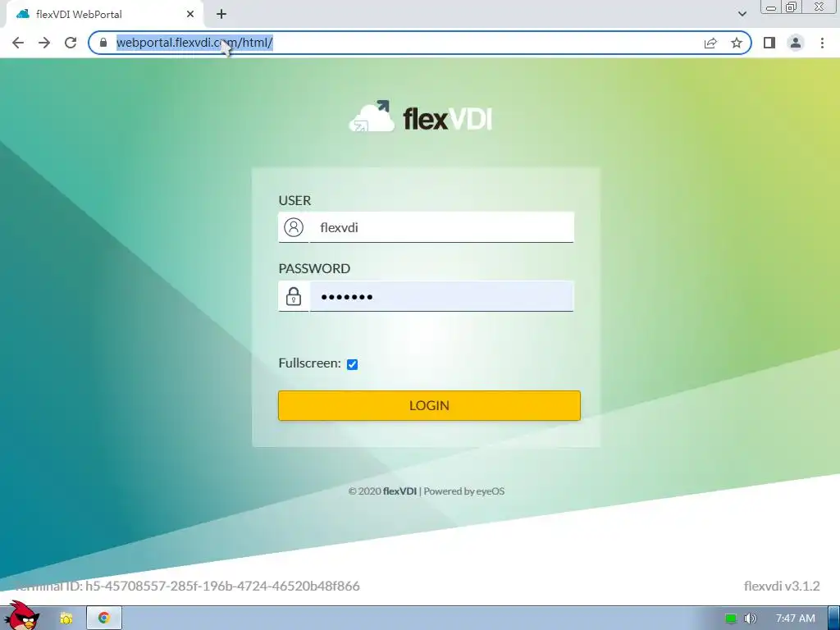Switch to Chrome in the taskbar
This screenshot has width=840, height=630.
coord(104,619)
